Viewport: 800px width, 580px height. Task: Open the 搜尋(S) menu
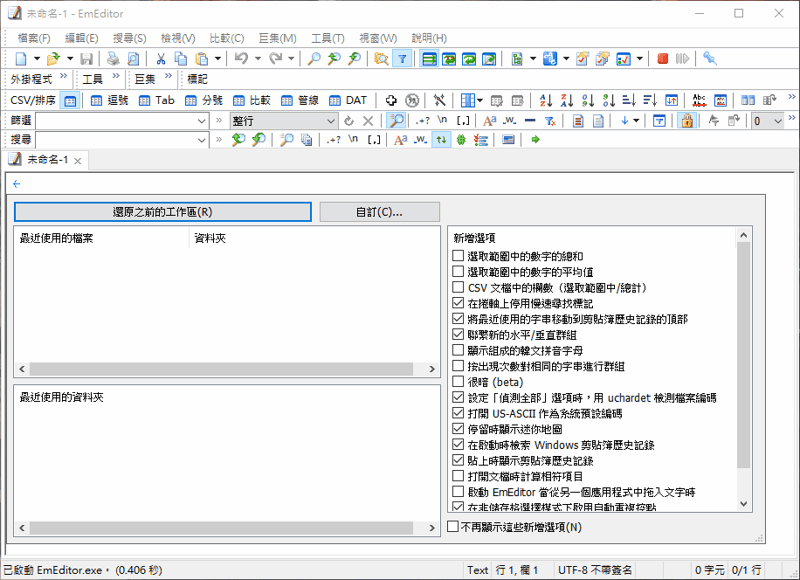pos(130,38)
